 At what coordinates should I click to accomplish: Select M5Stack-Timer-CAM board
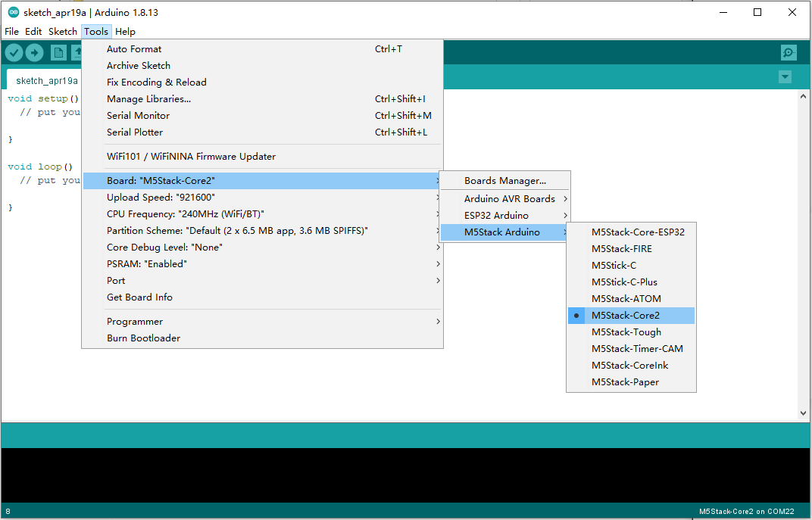coord(631,349)
